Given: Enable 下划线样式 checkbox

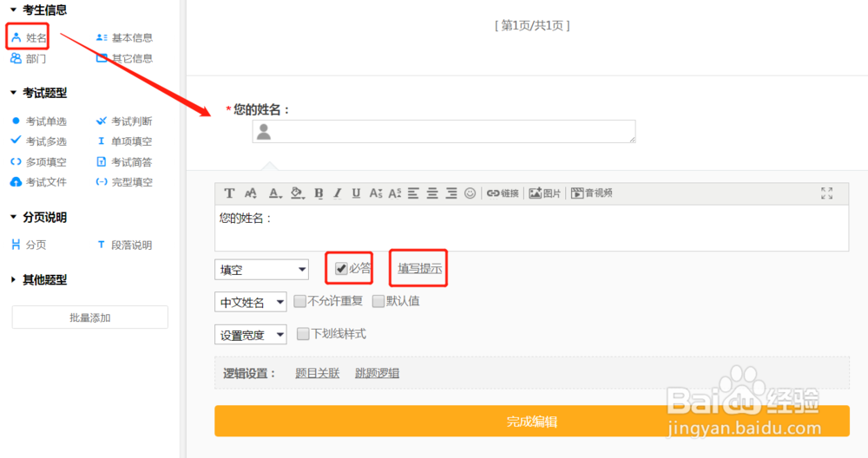Looking at the screenshot, I should [303, 334].
